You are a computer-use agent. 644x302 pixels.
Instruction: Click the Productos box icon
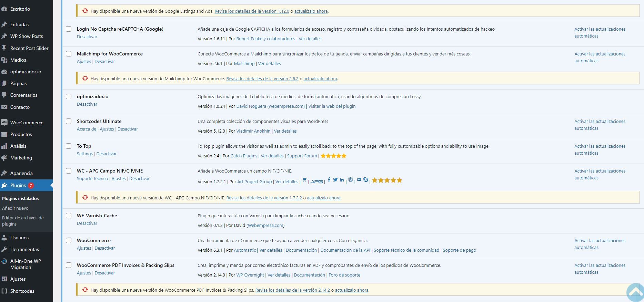click(4, 134)
